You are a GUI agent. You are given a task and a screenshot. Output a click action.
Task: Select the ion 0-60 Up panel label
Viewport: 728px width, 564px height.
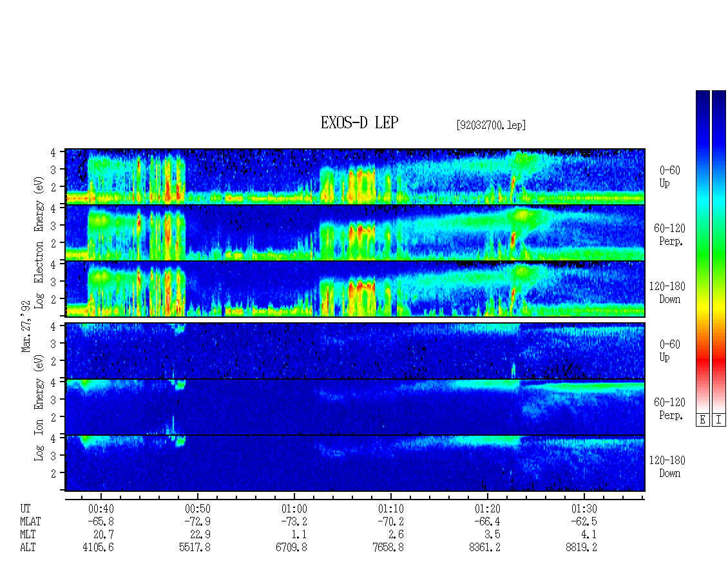tap(669, 351)
